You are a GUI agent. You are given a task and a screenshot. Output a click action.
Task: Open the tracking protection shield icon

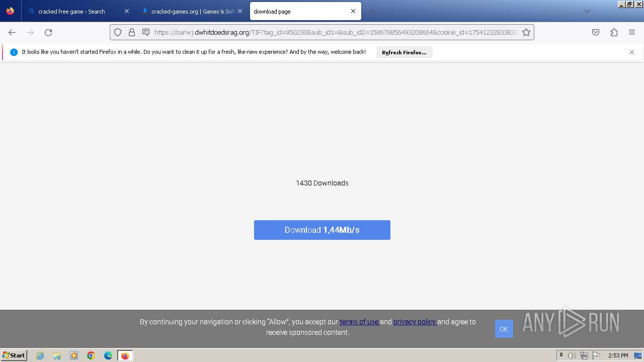[x=118, y=32]
